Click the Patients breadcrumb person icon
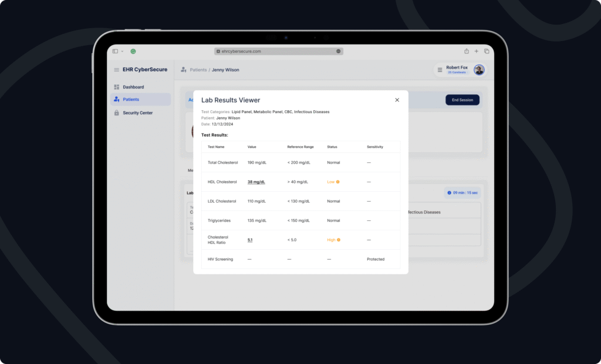 183,70
